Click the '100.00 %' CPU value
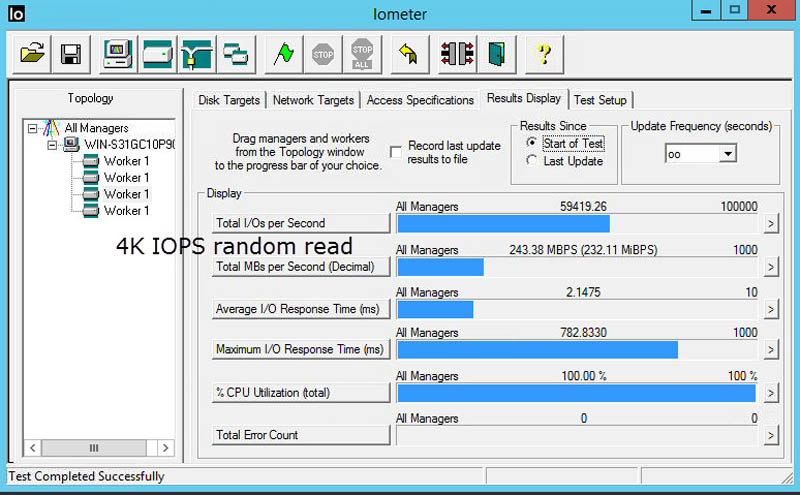Viewport: 800px width, 495px height. pyautogui.click(x=584, y=376)
